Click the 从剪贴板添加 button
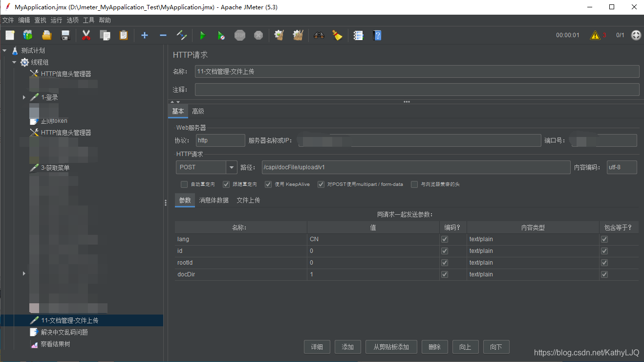 tap(391, 347)
